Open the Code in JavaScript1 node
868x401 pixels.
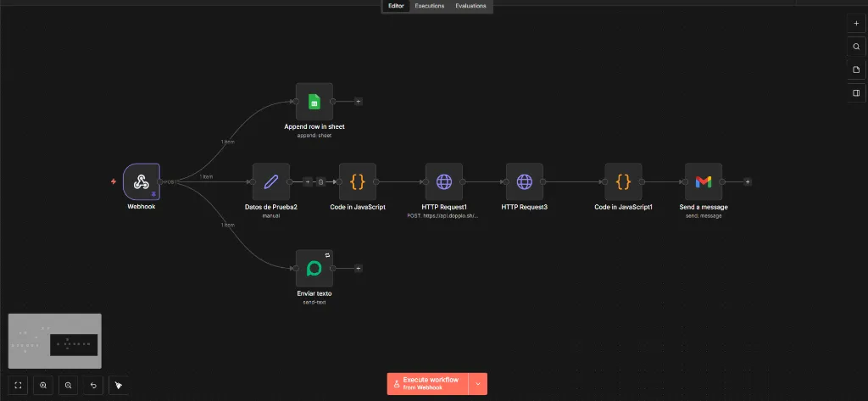point(623,181)
